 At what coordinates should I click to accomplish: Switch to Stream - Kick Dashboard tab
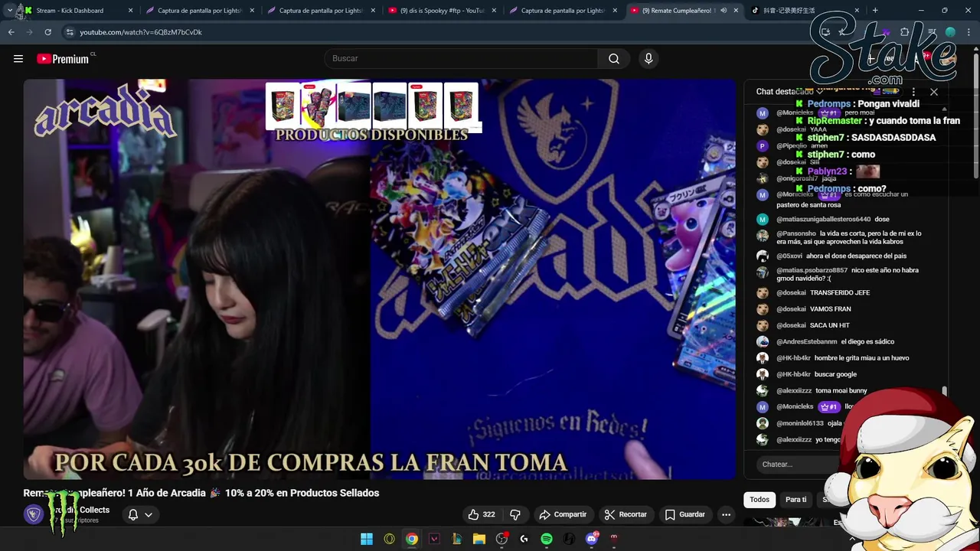point(77,11)
